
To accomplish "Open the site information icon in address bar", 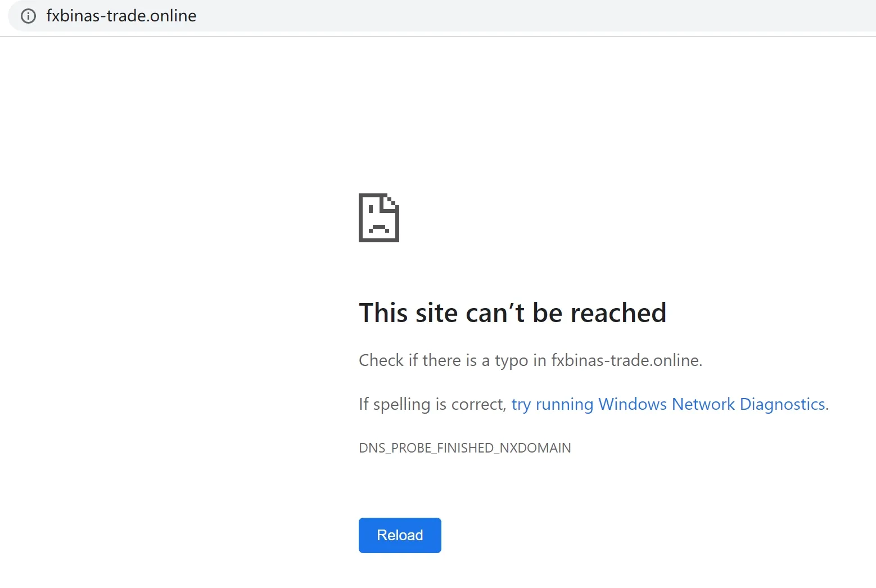I will [x=28, y=16].
